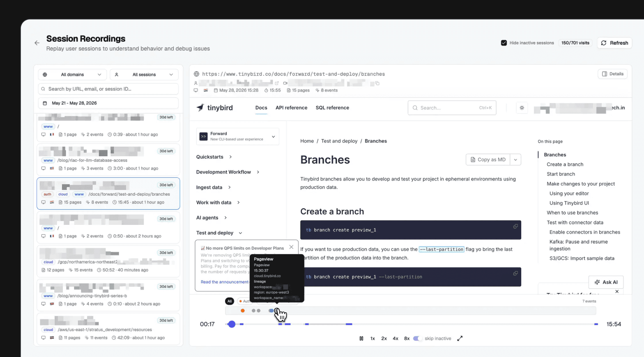Collapse the Test and deploy section

pos(219,233)
